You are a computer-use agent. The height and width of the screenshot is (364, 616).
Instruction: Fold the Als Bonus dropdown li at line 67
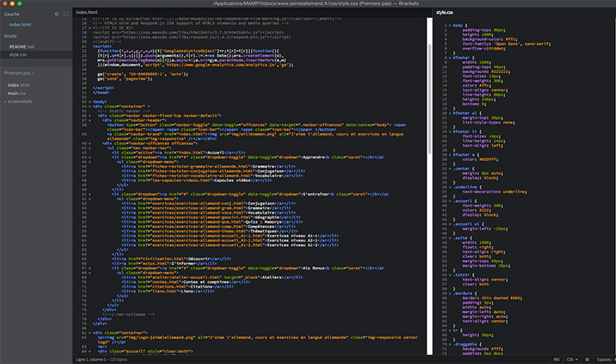[x=90, y=269]
